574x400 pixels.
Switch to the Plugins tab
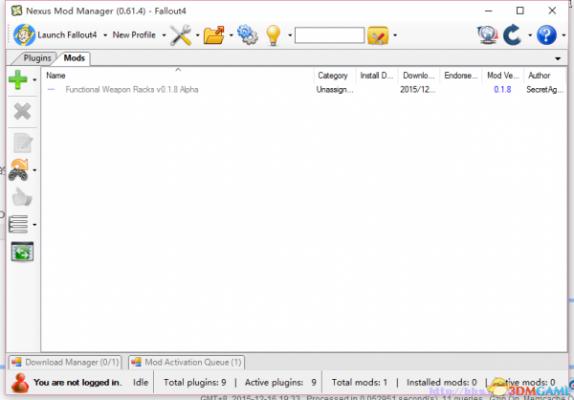[x=37, y=58]
